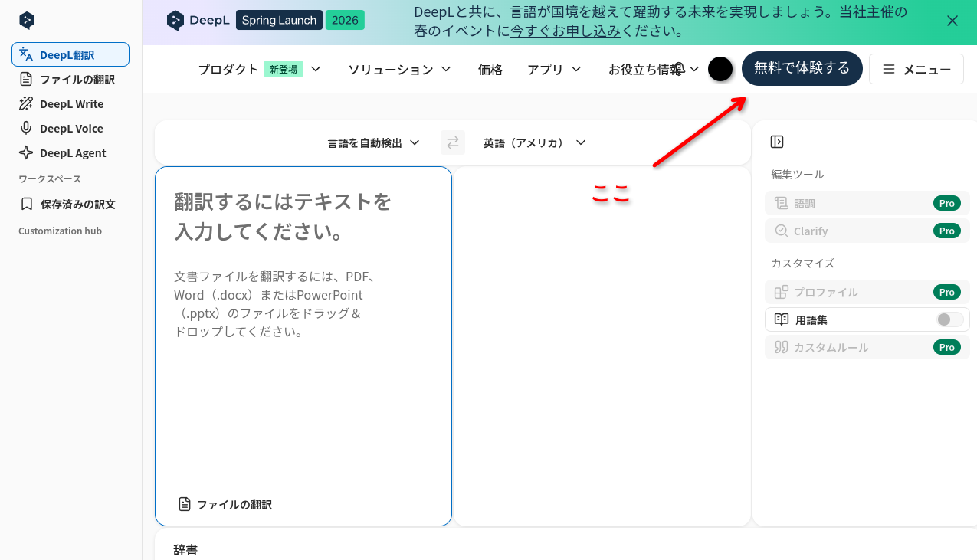Image resolution: width=977 pixels, height=560 pixels.
Task: Click the DeepL logo in the sidebar
Action: [27, 21]
